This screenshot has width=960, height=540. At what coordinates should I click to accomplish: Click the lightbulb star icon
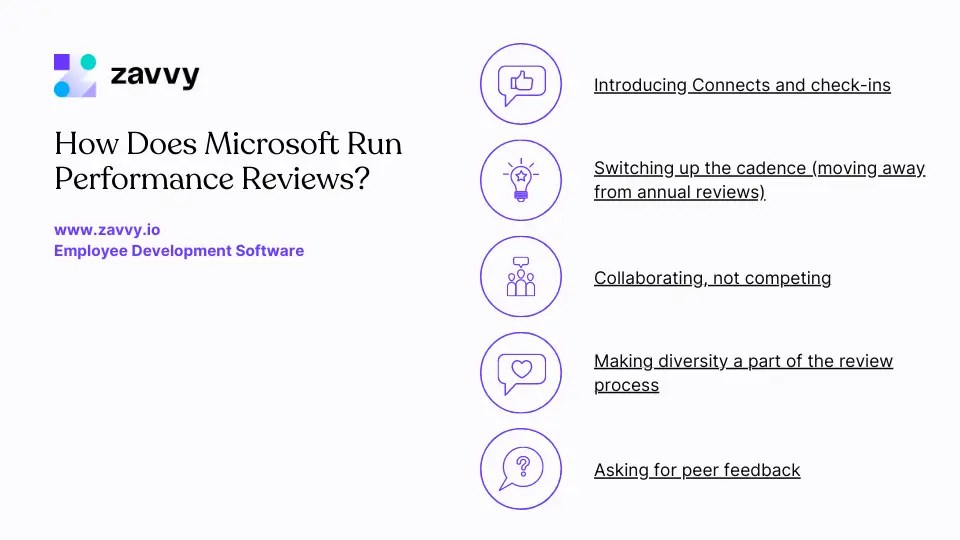pyautogui.click(x=521, y=180)
